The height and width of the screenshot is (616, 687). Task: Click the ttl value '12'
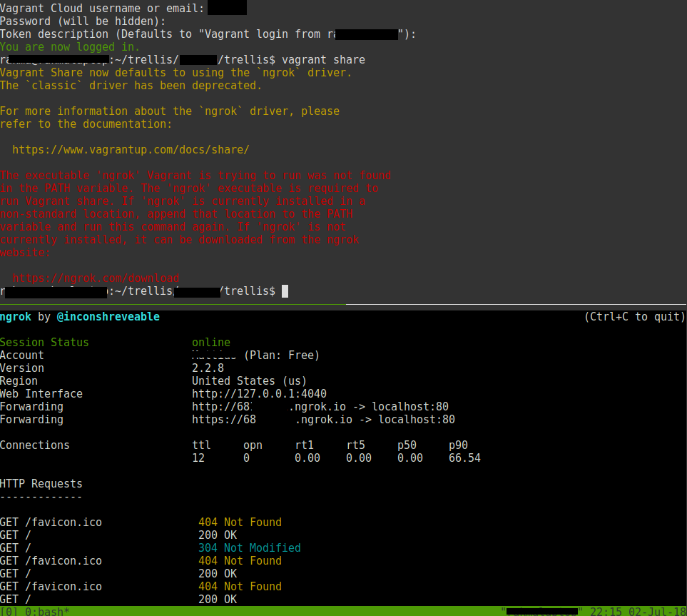[198, 458]
